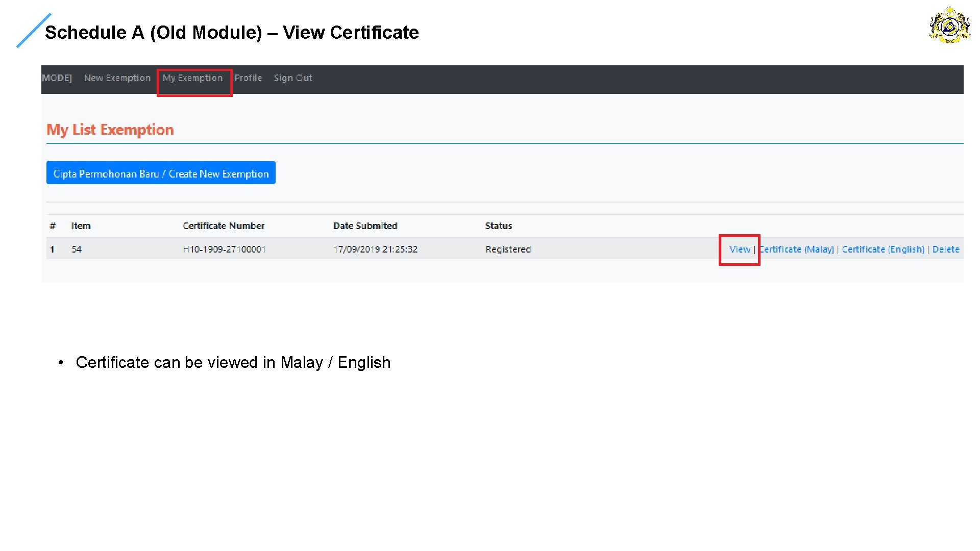Go to the Profile menu item
This screenshot has height=551, width=980.
coord(248,78)
